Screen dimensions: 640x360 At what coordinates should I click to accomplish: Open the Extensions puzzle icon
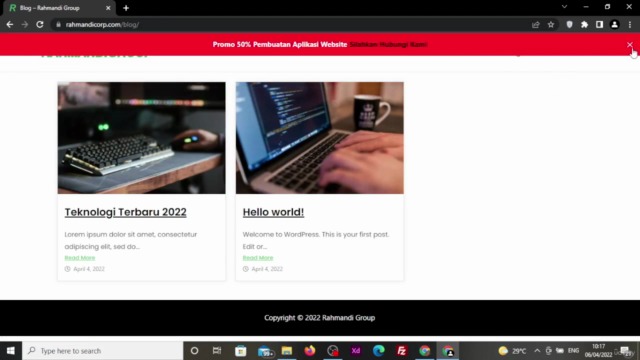click(584, 24)
